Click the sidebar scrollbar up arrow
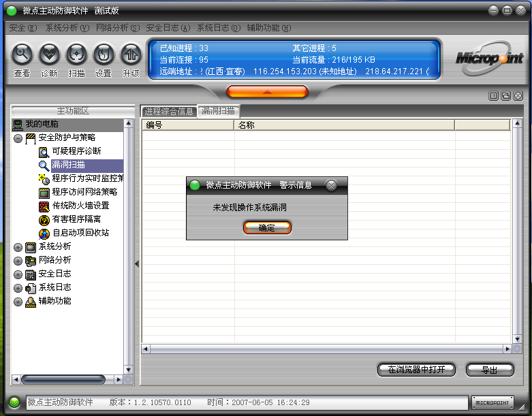Viewport: 532px width, 416px height. click(128, 123)
